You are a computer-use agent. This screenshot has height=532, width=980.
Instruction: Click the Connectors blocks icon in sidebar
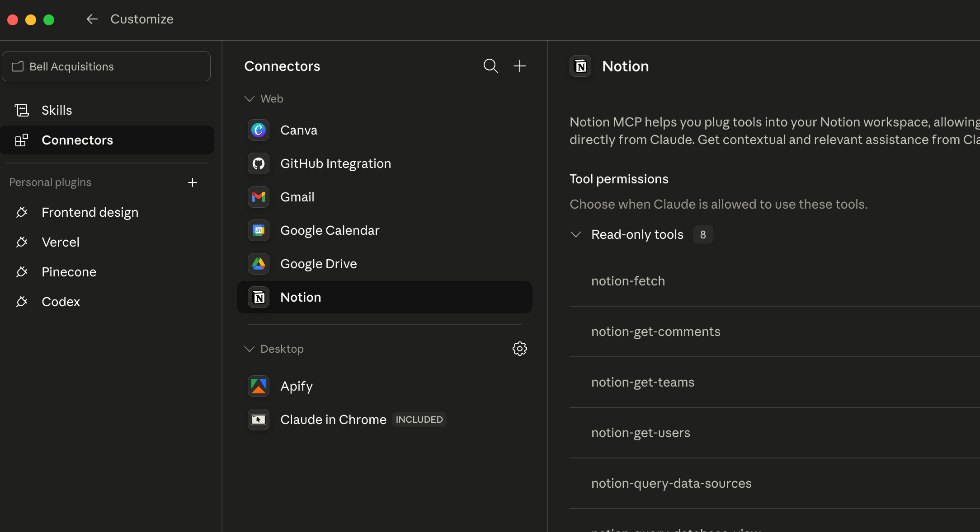pyautogui.click(x=22, y=140)
